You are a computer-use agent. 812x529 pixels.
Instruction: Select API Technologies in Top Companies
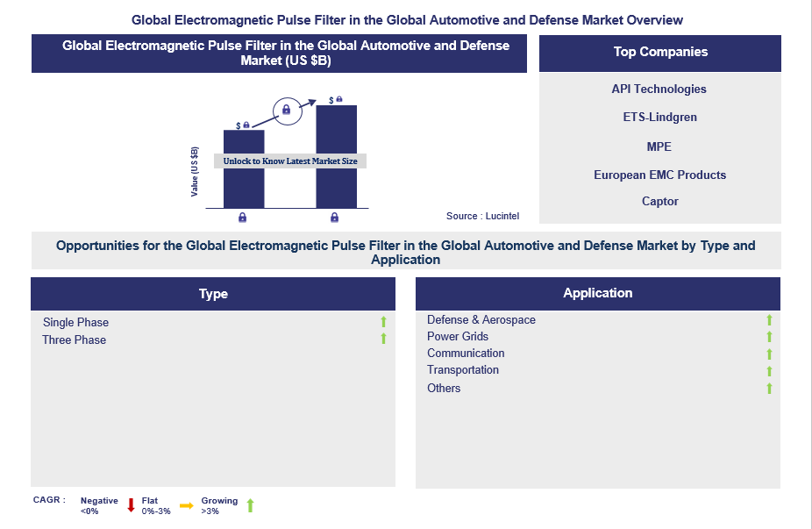pyautogui.click(x=659, y=89)
